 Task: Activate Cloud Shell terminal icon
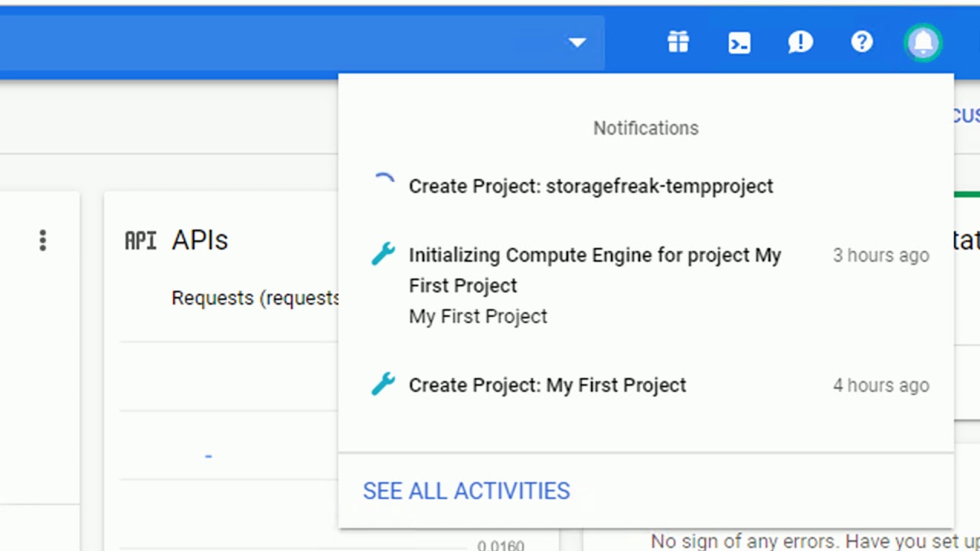point(740,42)
